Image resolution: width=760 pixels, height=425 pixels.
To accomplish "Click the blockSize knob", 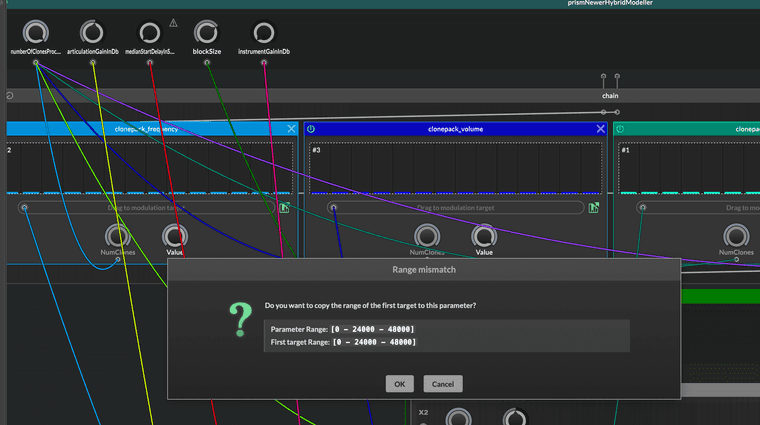I will [x=206, y=33].
